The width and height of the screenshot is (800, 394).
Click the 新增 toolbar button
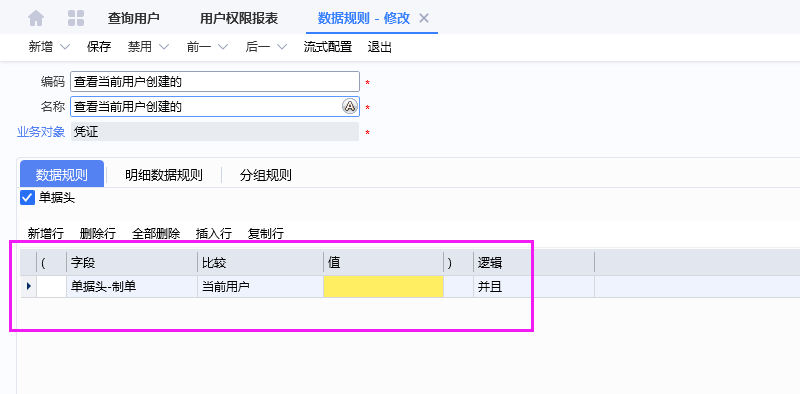[x=41, y=47]
